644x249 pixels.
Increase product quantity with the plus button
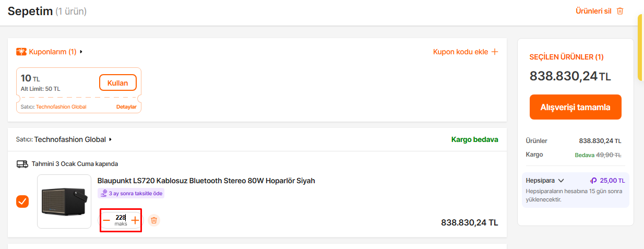pos(135,221)
